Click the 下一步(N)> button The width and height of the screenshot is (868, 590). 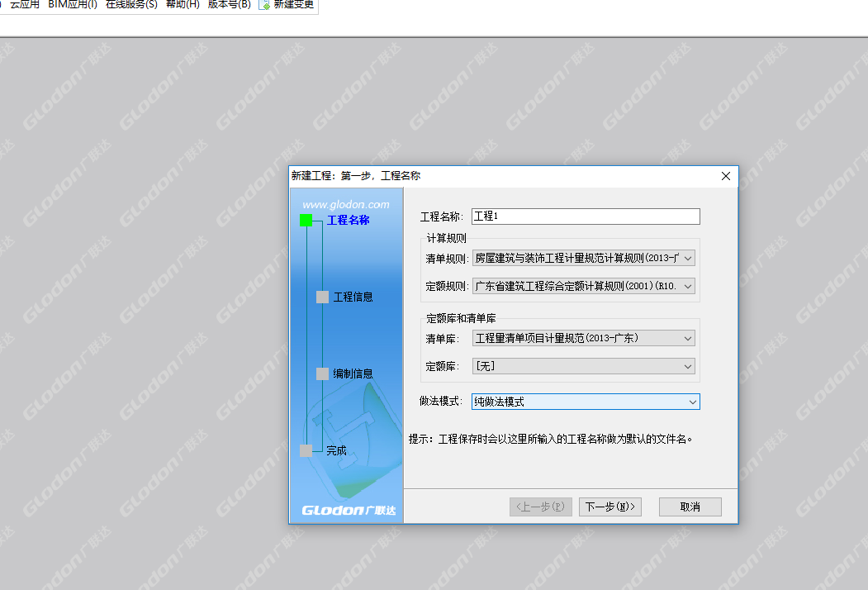(610, 507)
